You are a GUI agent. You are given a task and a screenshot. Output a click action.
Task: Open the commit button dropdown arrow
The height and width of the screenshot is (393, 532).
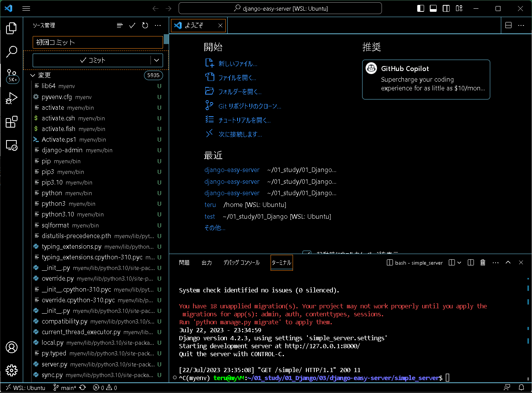pyautogui.click(x=157, y=60)
